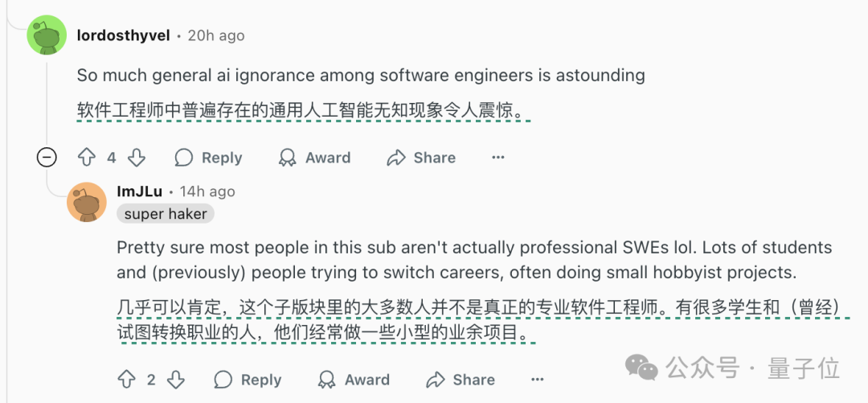Share lordosthyvel's comment

pyautogui.click(x=420, y=158)
